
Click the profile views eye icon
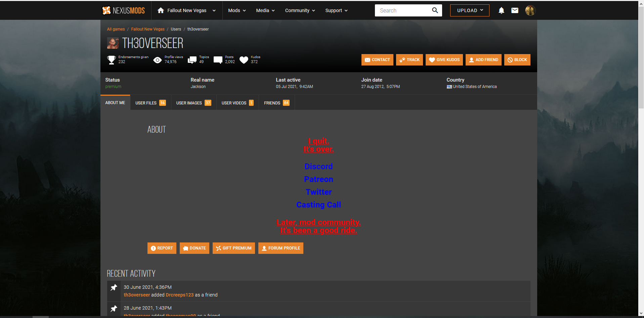[x=157, y=60]
